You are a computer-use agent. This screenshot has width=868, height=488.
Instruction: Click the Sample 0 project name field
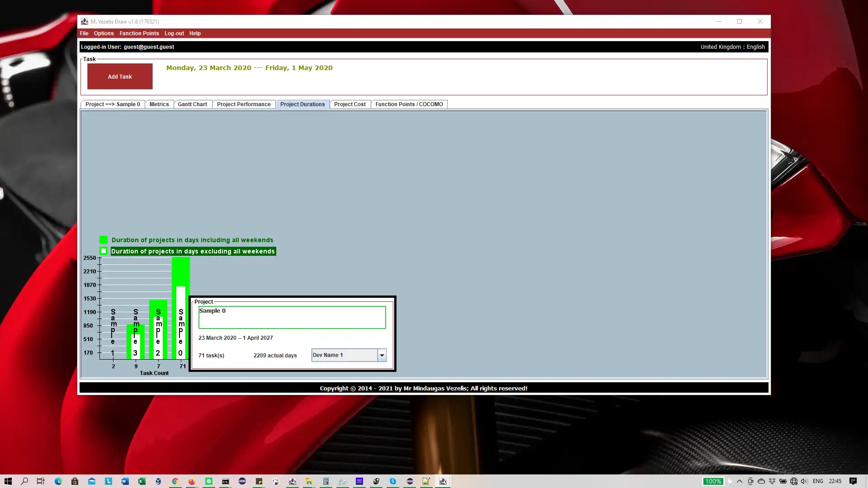pyautogui.click(x=292, y=317)
